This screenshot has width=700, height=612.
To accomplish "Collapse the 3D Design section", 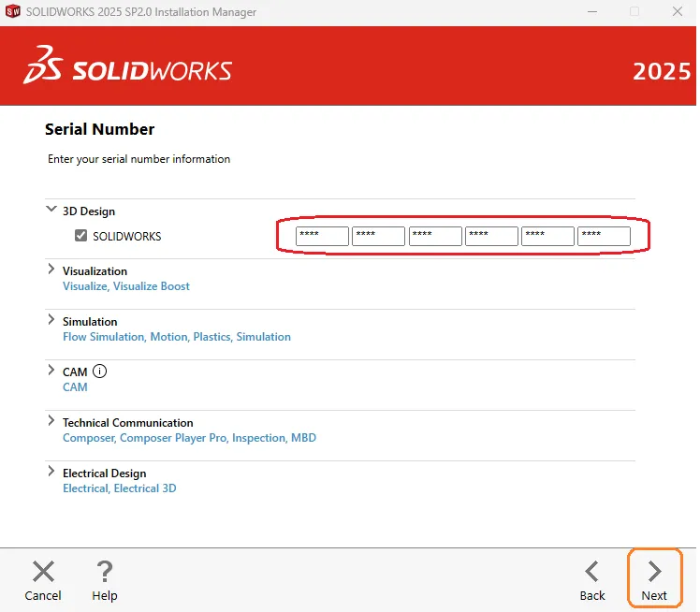I will (51, 209).
